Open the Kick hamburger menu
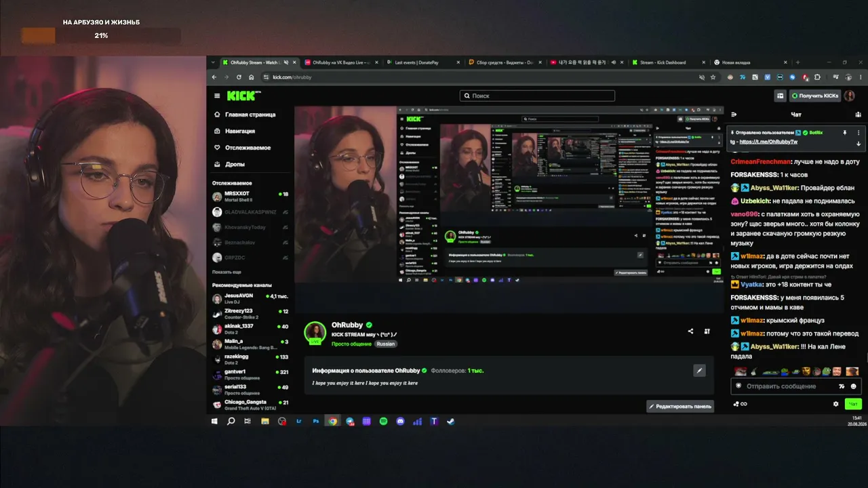This screenshot has width=868, height=488. click(217, 96)
